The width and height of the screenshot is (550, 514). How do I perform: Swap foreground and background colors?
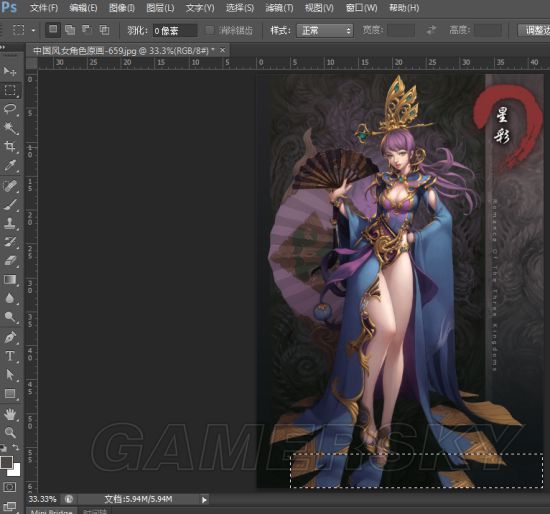[15, 447]
